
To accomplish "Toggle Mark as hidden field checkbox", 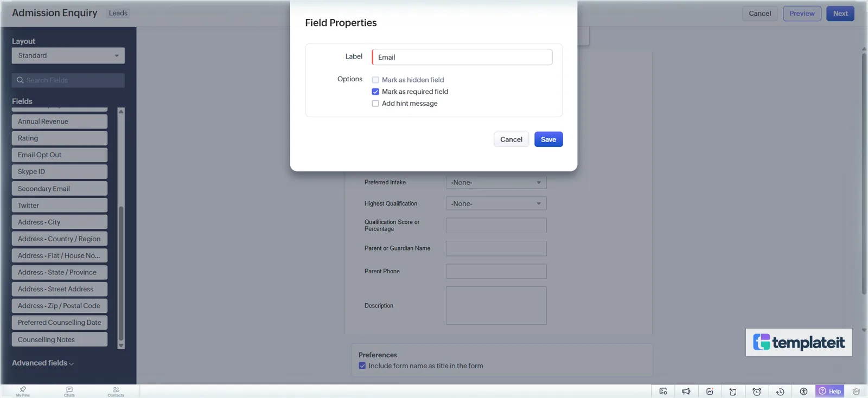I will click(375, 80).
